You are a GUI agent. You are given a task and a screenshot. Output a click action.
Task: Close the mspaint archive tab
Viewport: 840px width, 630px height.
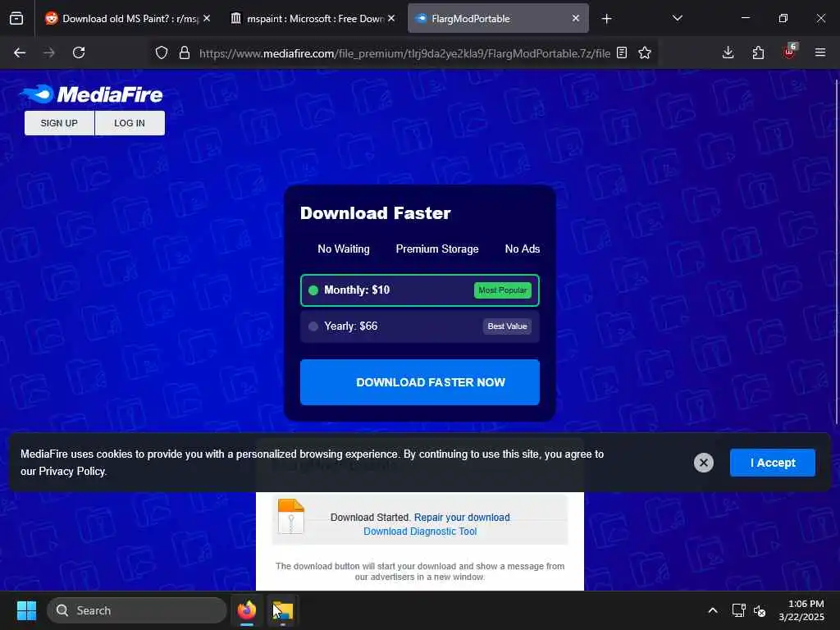coord(391,18)
